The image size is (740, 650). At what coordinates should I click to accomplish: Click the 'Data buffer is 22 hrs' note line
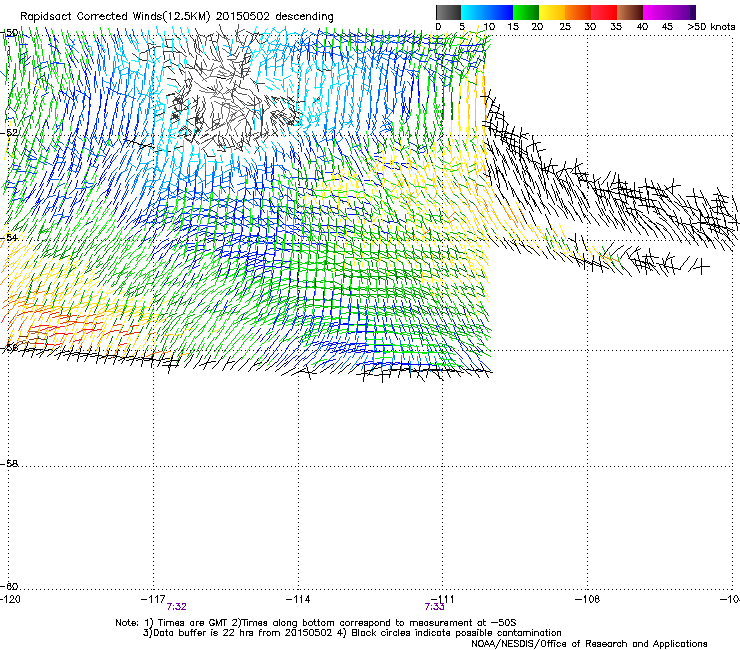pos(352,633)
